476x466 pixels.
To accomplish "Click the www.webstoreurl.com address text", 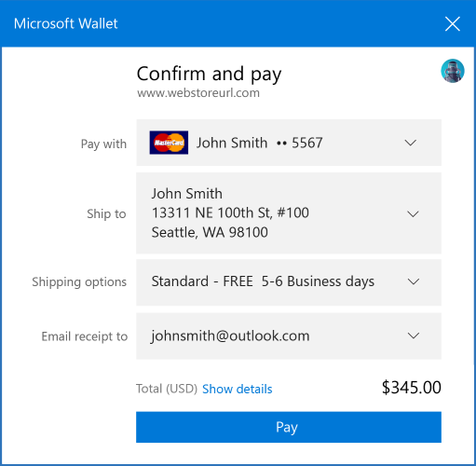I will (198, 93).
